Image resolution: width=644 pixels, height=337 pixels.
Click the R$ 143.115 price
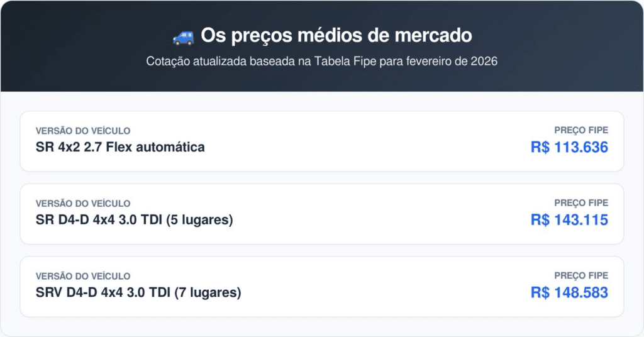pyautogui.click(x=569, y=220)
